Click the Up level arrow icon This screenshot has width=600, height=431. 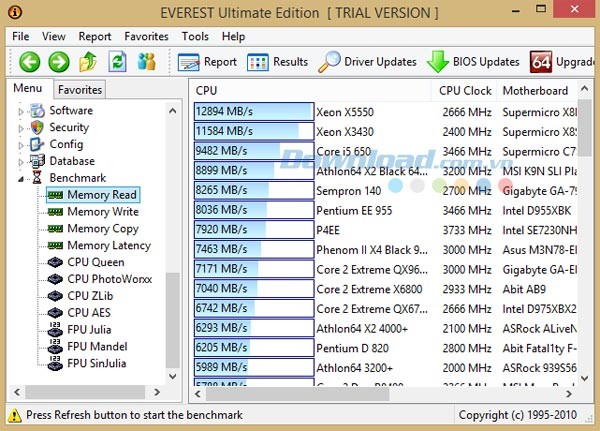click(x=89, y=62)
